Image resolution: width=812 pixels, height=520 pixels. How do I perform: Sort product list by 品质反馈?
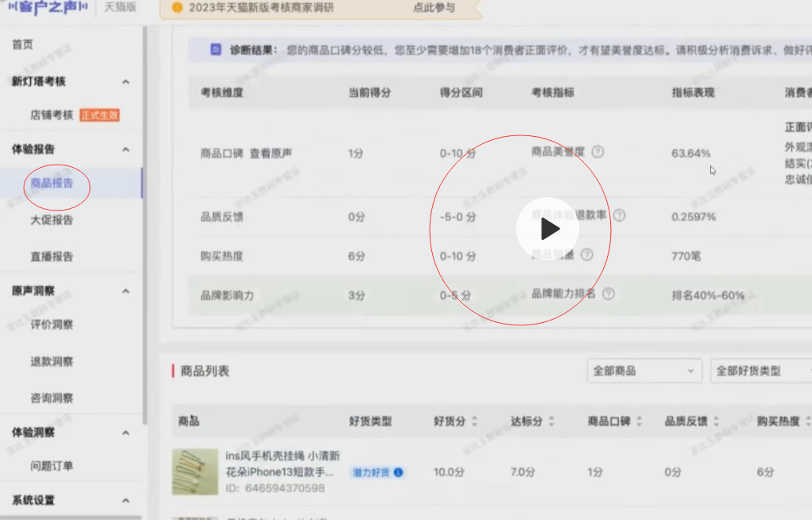click(x=715, y=422)
